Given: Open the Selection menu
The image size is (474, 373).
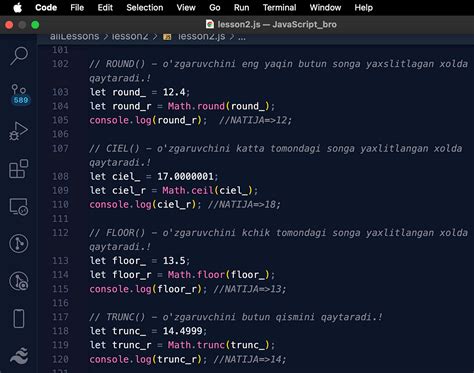Looking at the screenshot, I should (145, 7).
